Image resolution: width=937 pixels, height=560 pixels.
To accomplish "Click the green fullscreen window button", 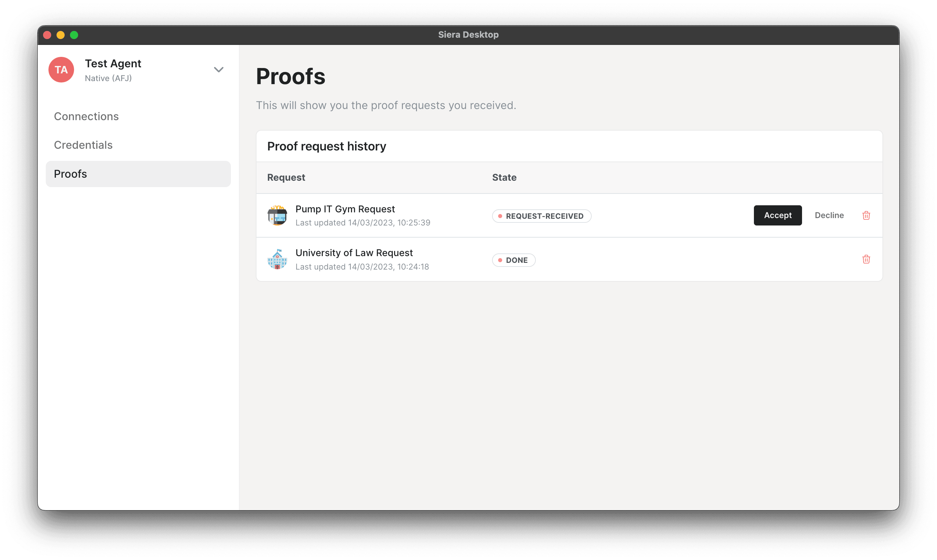I will pos(74,35).
